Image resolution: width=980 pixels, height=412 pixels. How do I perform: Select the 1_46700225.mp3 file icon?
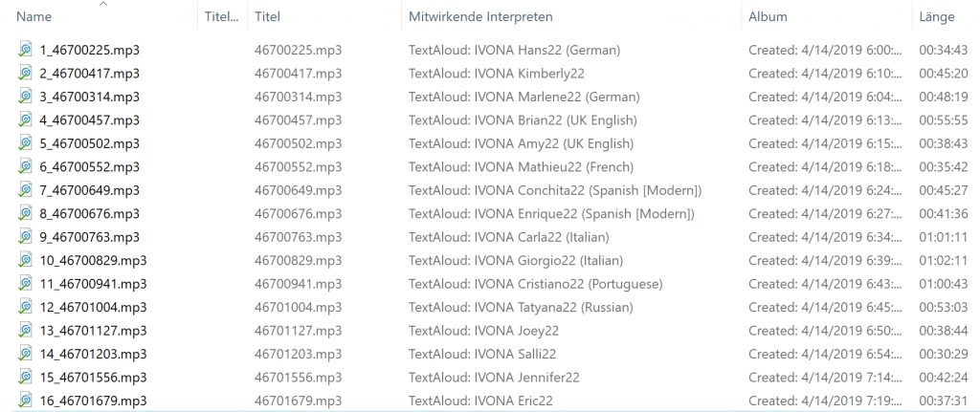(25, 50)
